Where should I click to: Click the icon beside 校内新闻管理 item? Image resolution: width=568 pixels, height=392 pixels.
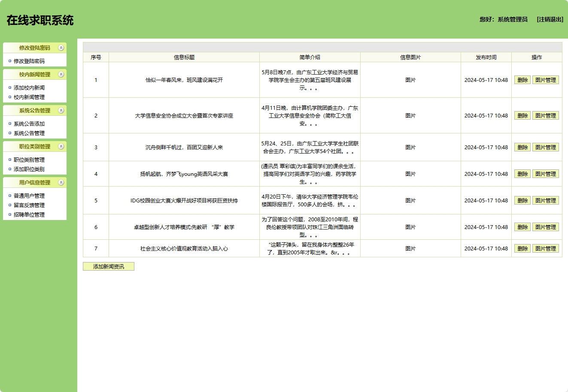coord(10,97)
